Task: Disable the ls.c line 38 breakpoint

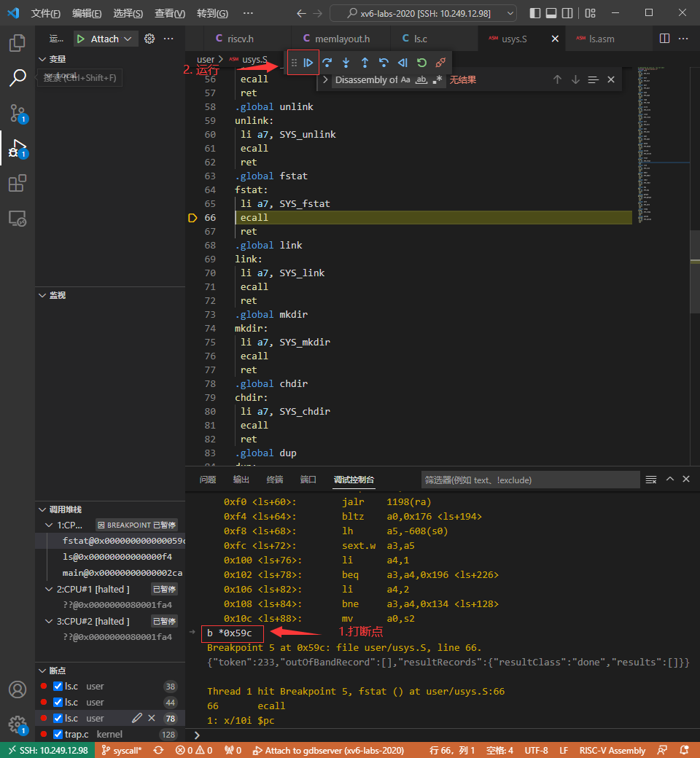Action: (58, 686)
